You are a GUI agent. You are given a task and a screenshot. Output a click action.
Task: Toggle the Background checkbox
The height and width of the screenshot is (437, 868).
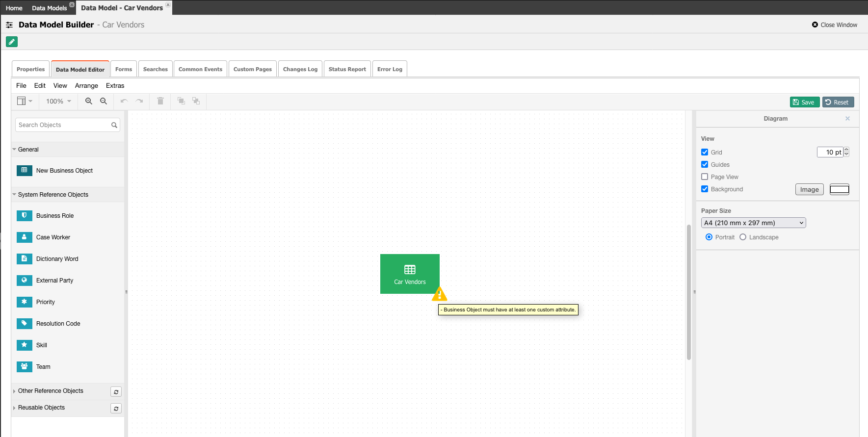tap(705, 189)
